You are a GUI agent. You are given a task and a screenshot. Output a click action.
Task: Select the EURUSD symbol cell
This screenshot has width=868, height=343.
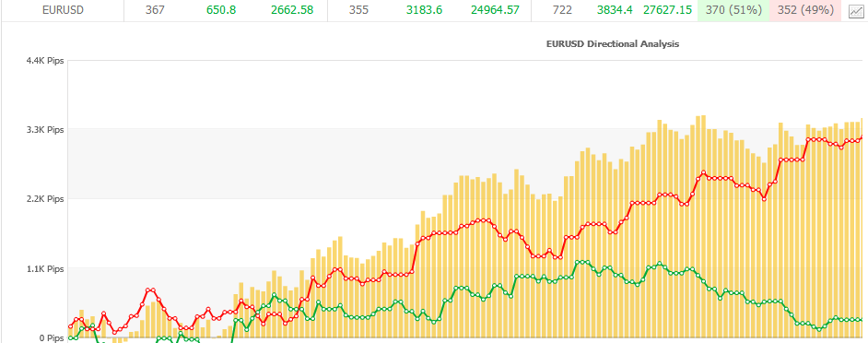pos(63,10)
